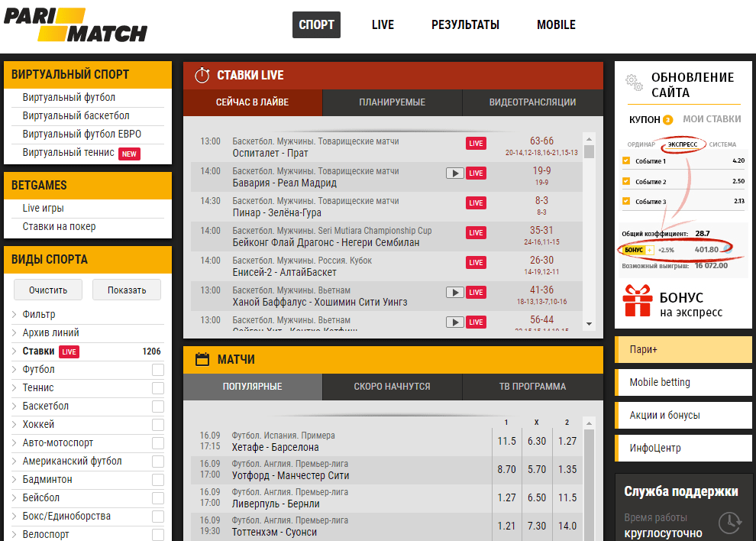Tick the Футбол checkbox
Viewport: 756px width, 541px height.
point(157,370)
